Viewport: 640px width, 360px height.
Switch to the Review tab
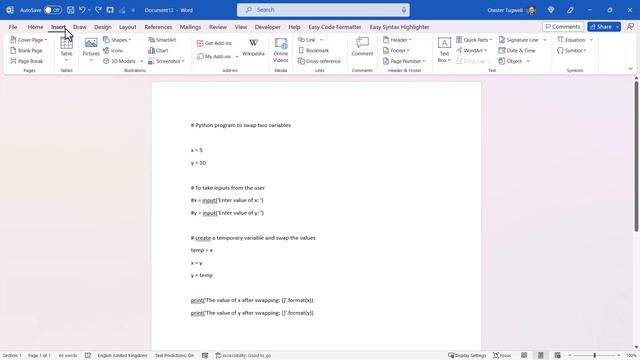[218, 27]
